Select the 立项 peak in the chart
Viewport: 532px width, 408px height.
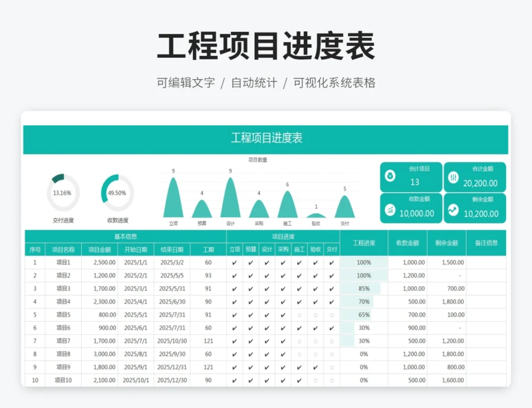[x=174, y=198]
